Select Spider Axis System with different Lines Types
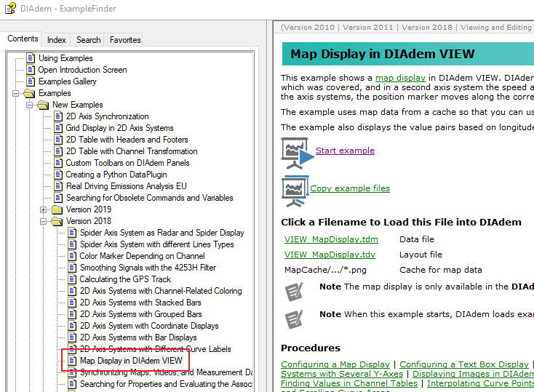This screenshot has height=392, width=534. coord(156,244)
